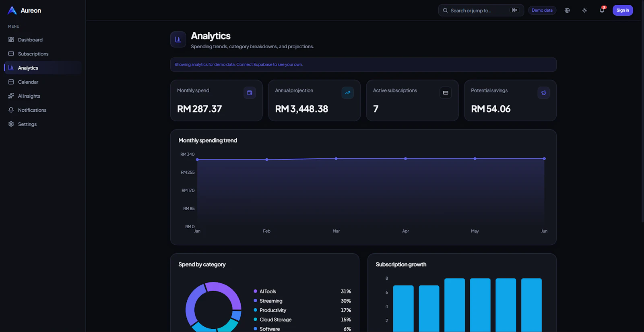Click the Apr data point on trend
This screenshot has width=644, height=332.
click(405, 159)
